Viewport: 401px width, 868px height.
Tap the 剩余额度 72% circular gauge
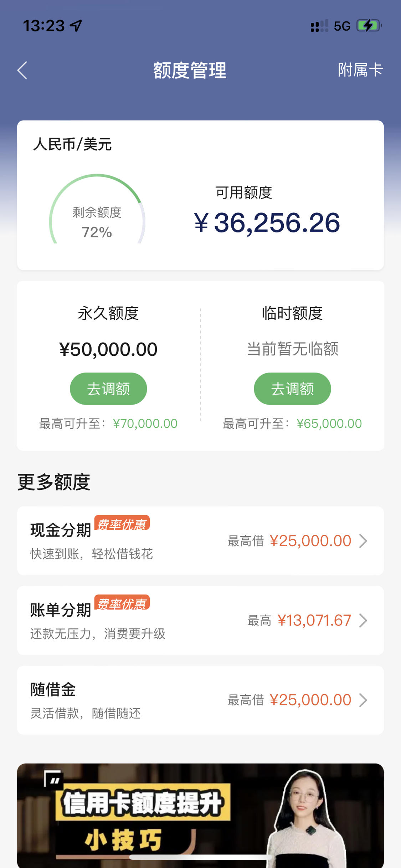click(97, 210)
